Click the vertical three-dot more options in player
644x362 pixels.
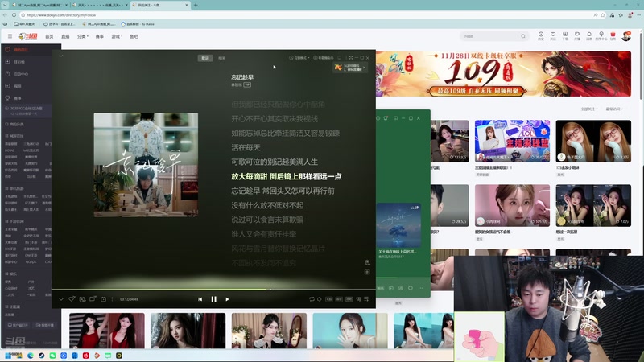(x=112, y=299)
